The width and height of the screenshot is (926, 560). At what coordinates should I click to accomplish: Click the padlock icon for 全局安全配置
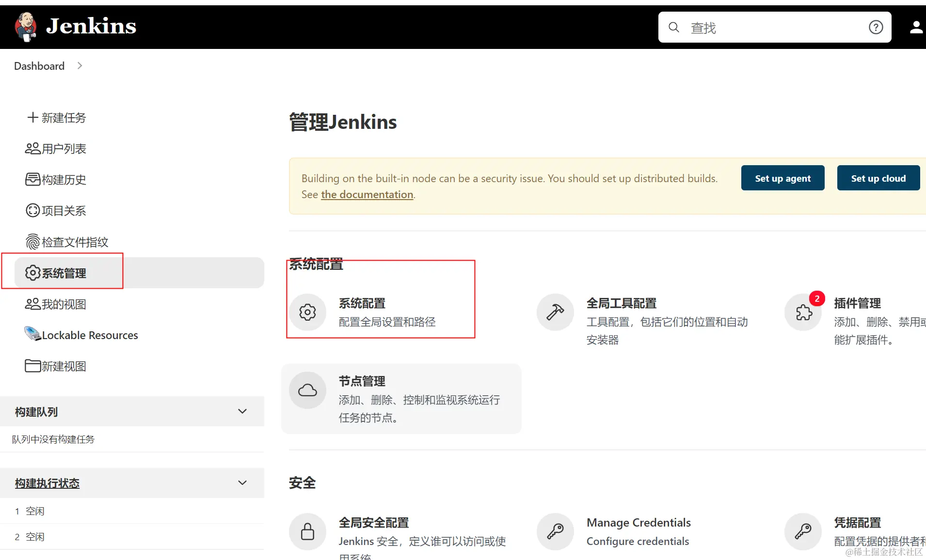point(307,531)
